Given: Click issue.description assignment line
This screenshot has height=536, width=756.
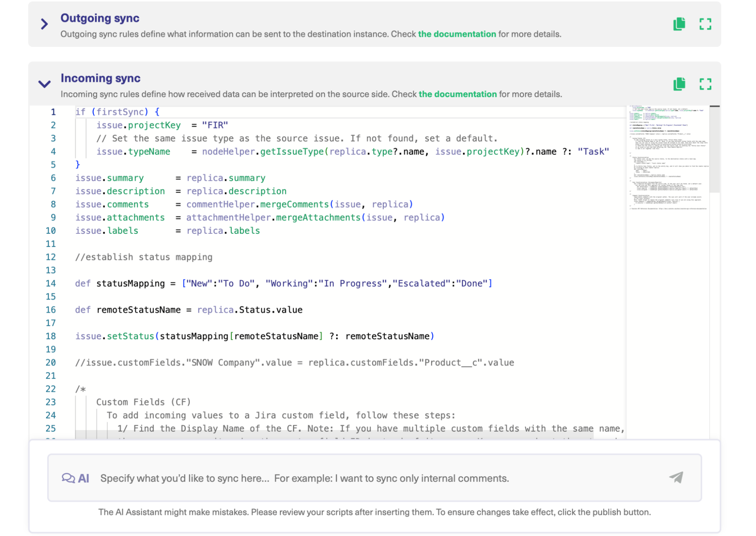Looking at the screenshot, I should pyautogui.click(x=181, y=191).
